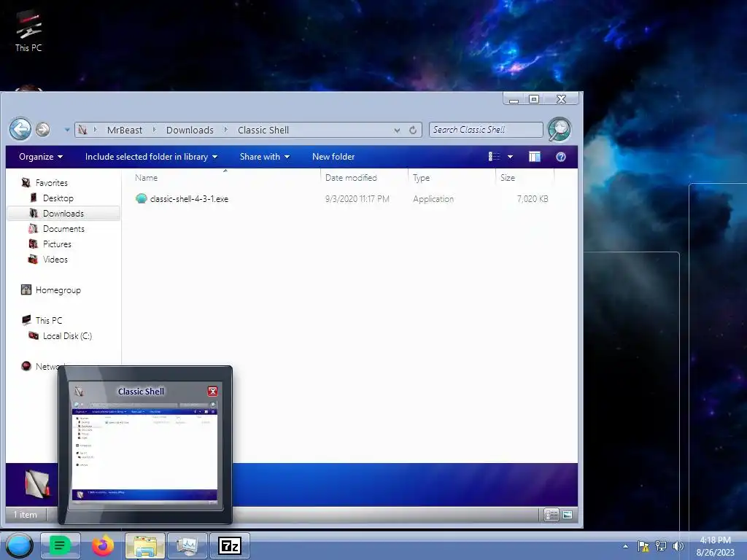The image size is (747, 560).
Task: Refresh the Classic Shell folder
Action: [x=413, y=130]
